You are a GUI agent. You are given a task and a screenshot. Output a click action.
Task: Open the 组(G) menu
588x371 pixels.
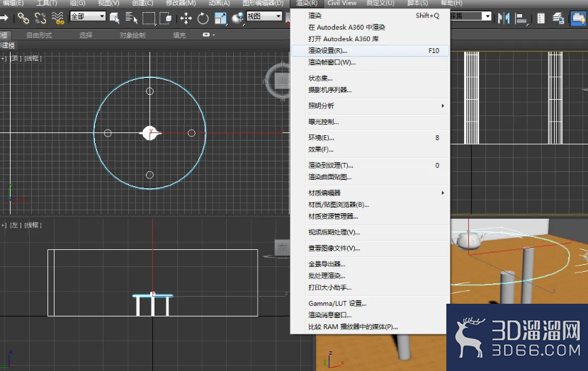click(78, 3)
